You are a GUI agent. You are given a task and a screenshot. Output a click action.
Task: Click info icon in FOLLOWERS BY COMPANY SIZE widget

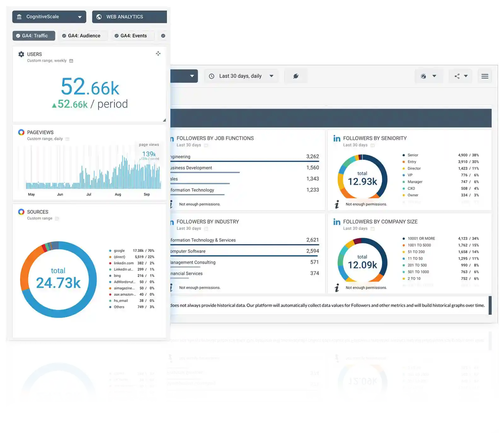click(x=337, y=288)
